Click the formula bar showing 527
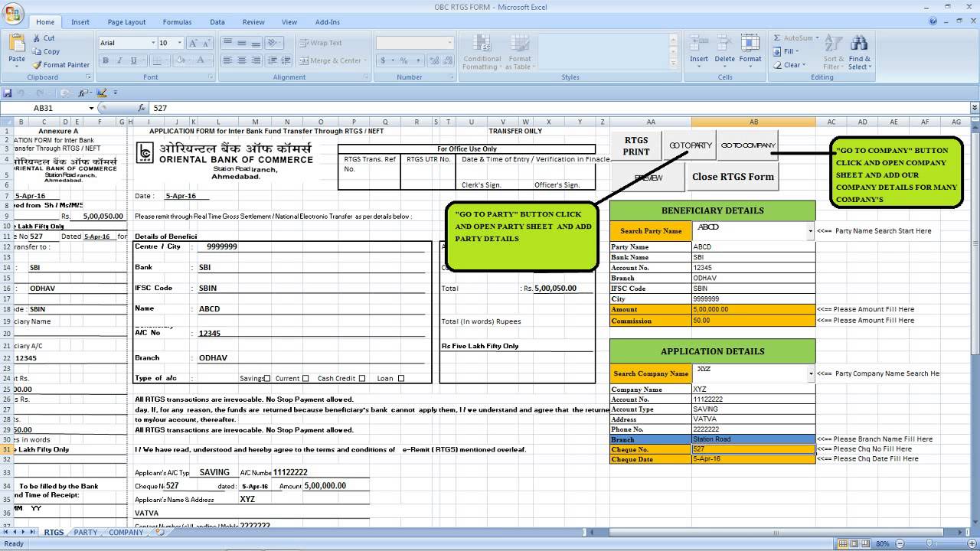 pos(559,108)
